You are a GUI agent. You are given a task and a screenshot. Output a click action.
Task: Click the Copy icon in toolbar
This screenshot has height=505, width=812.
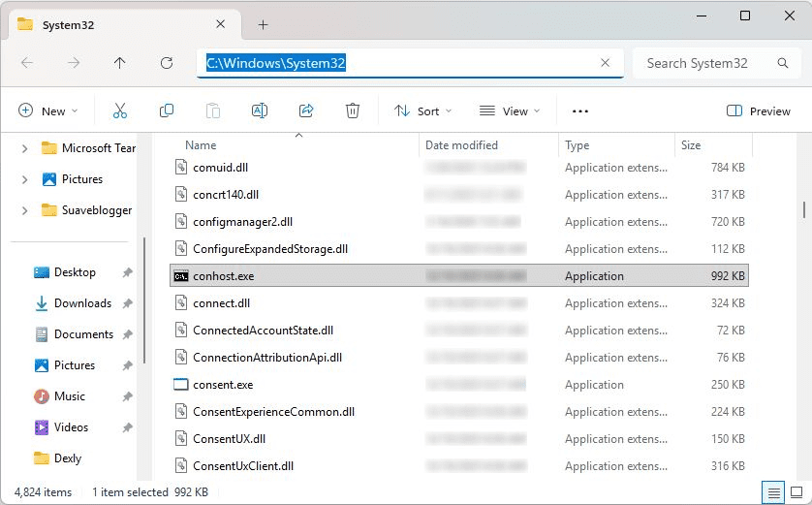click(167, 110)
